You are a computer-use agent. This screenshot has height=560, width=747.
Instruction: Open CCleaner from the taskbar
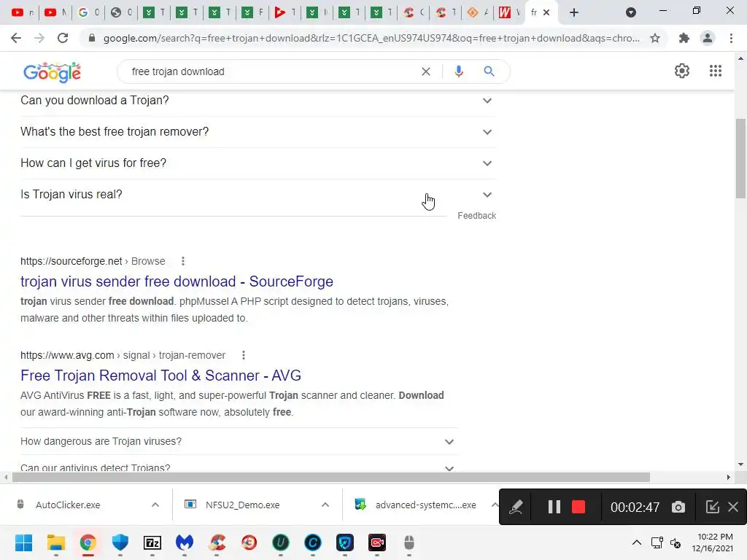tap(217, 542)
